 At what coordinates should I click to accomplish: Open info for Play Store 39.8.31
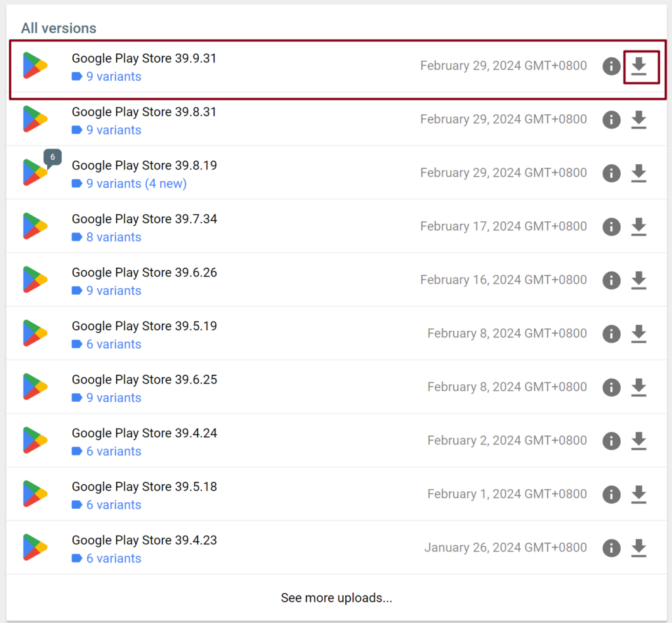pyautogui.click(x=612, y=119)
